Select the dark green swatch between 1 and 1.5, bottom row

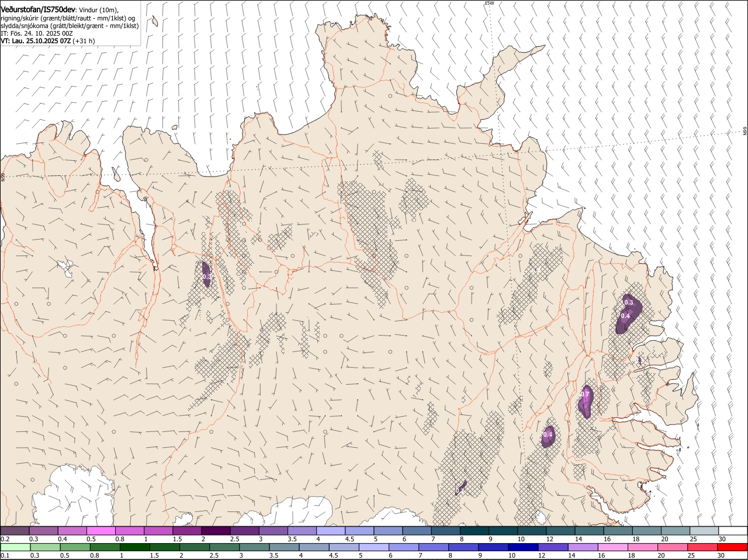pyautogui.click(x=134, y=548)
